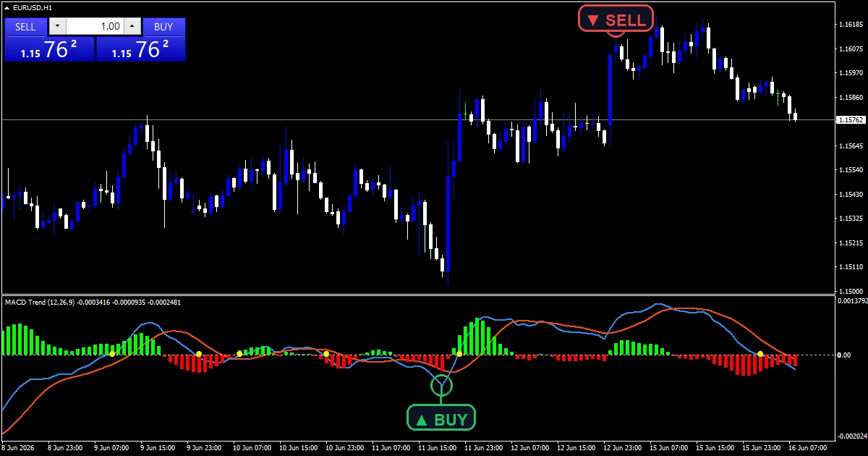
Task: Click indicator scale value 0.0013792
Action: coord(851,300)
